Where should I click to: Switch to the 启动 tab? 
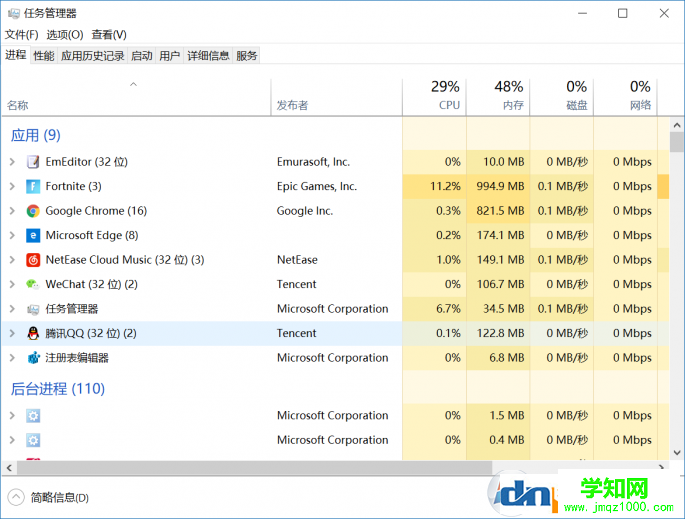click(x=142, y=55)
